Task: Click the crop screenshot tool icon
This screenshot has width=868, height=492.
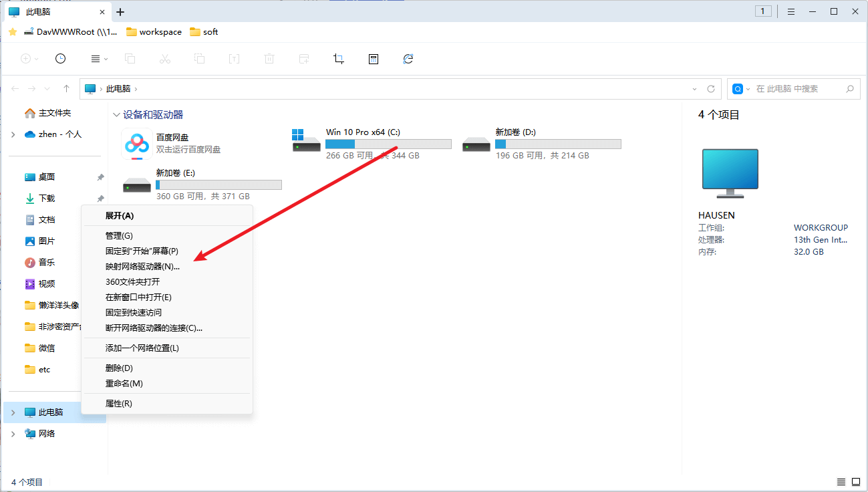Action: tap(339, 59)
